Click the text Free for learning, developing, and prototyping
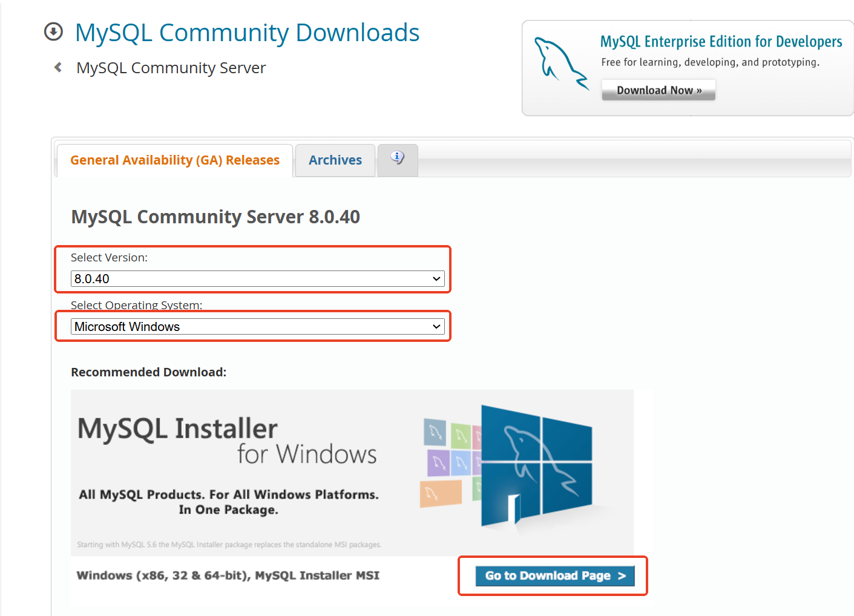This screenshot has height=616, width=854. pos(711,62)
